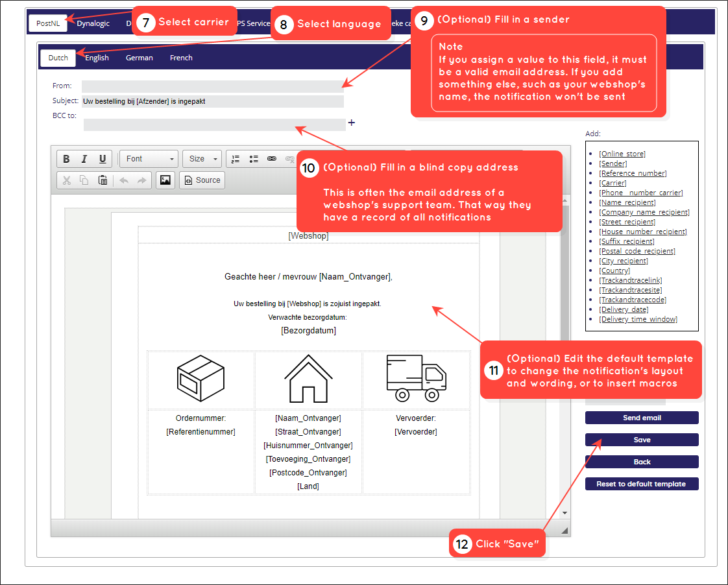Select the Dynalogic carrier tab
Viewport: 728px width, 585px height.
click(x=93, y=23)
